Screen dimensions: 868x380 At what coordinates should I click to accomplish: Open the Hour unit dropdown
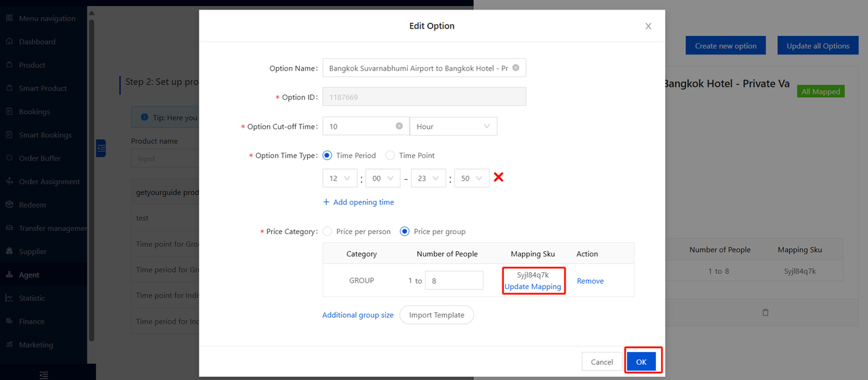[453, 126]
